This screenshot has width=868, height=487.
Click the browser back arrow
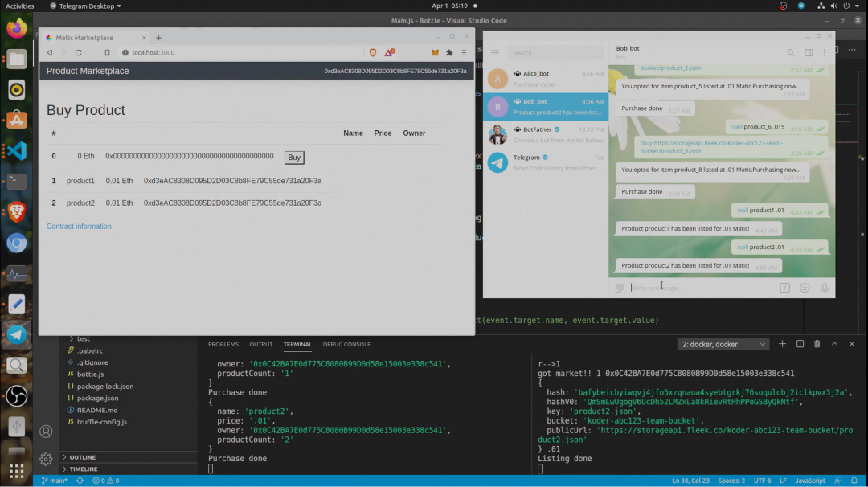pos(50,52)
